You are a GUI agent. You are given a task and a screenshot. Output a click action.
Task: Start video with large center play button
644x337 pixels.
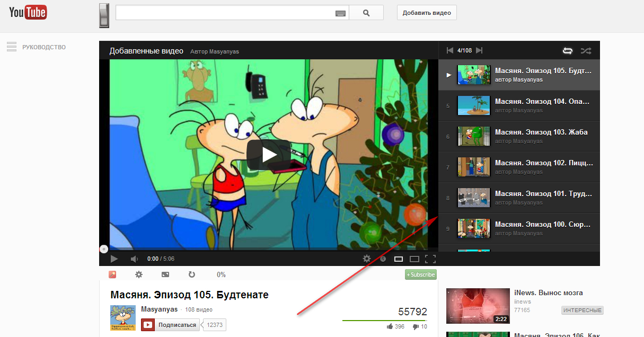269,155
